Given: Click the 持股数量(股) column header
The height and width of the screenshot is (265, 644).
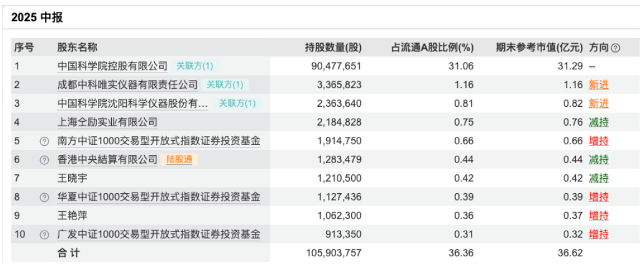Looking at the screenshot, I should point(333,47).
